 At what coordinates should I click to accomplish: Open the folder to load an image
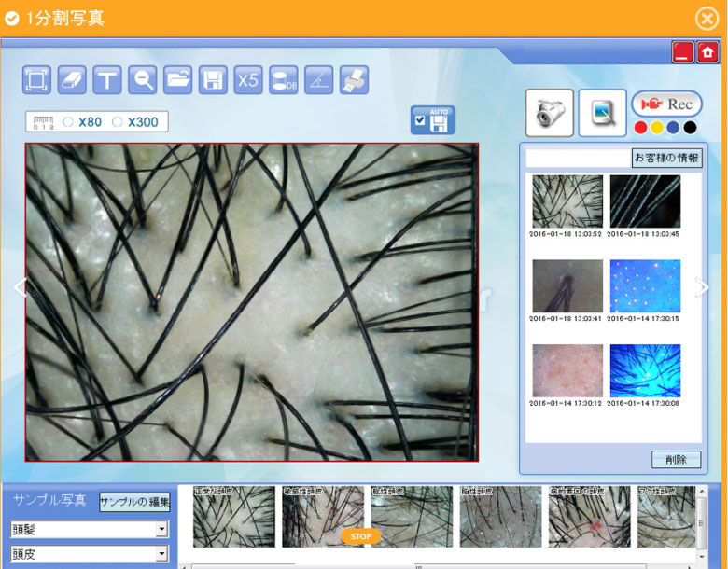(x=177, y=80)
